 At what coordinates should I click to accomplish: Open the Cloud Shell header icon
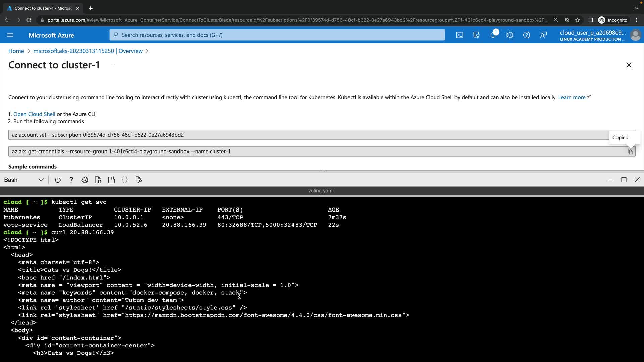(x=459, y=35)
